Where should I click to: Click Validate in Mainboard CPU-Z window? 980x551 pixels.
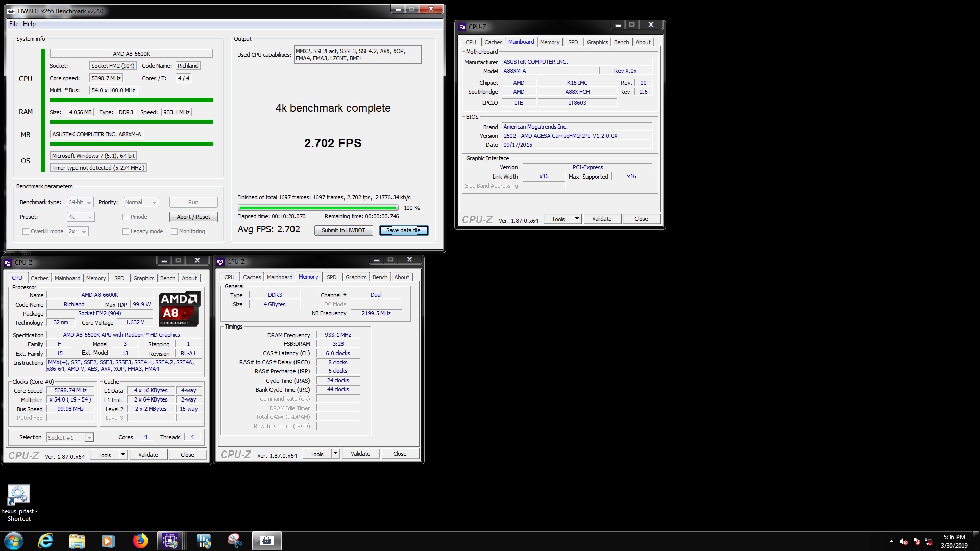point(602,219)
